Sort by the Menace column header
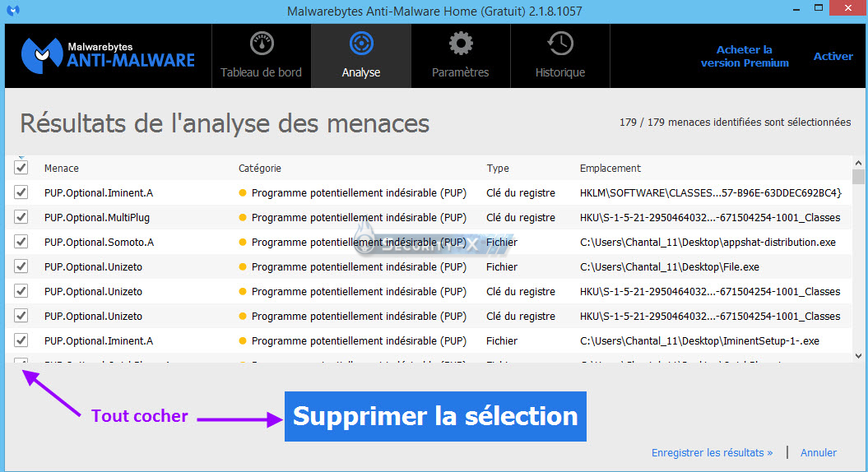Screen dimensions: 868x472 [x=62, y=169]
